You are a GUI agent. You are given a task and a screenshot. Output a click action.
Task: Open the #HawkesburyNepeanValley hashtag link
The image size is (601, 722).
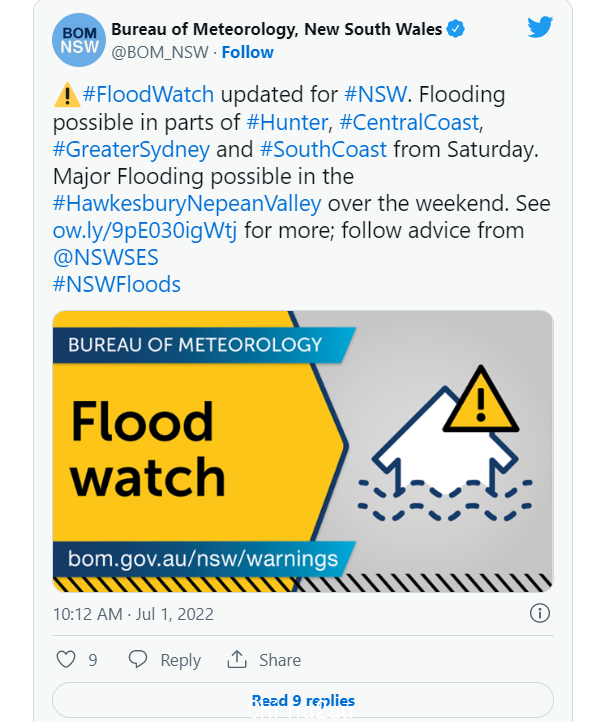187,204
